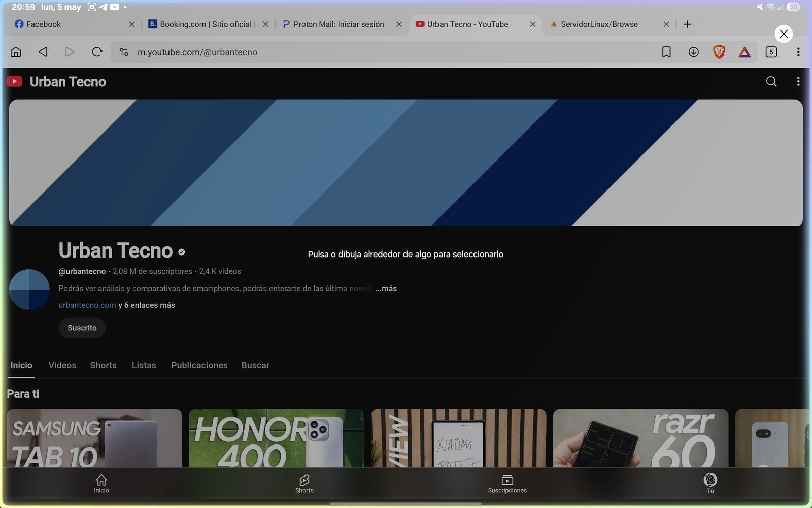
Task: Search within YouTube using magnifier icon
Action: 771,82
